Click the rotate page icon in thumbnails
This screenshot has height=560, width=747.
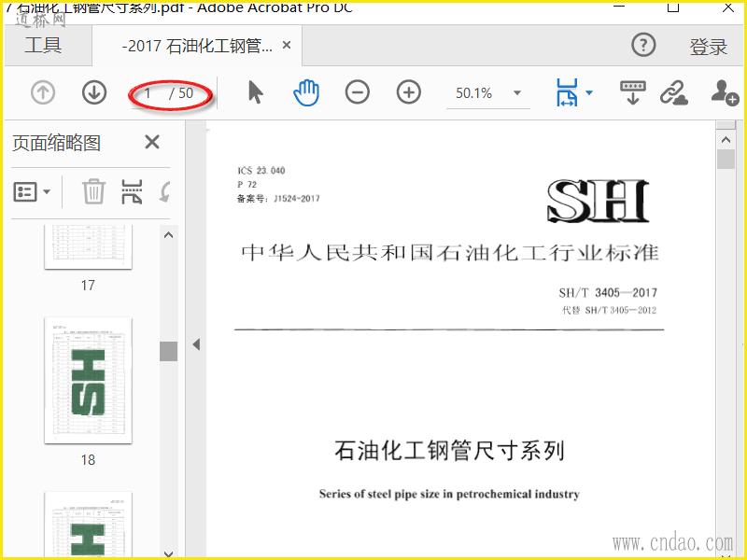pyautogui.click(x=165, y=192)
